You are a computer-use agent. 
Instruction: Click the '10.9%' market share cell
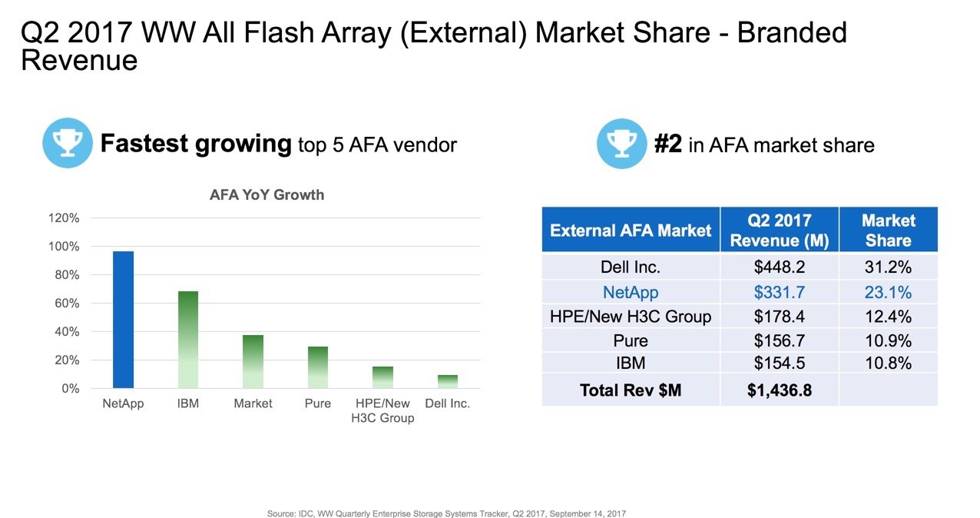[x=889, y=340]
